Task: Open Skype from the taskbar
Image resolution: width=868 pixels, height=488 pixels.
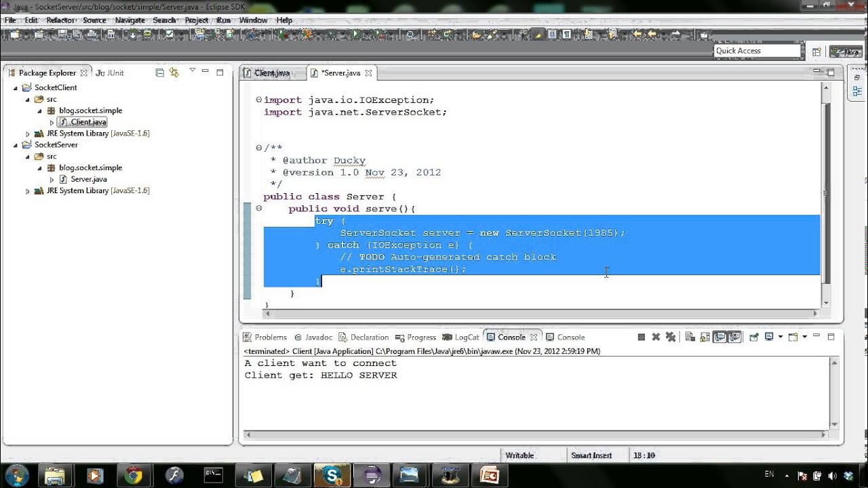Action: [333, 475]
